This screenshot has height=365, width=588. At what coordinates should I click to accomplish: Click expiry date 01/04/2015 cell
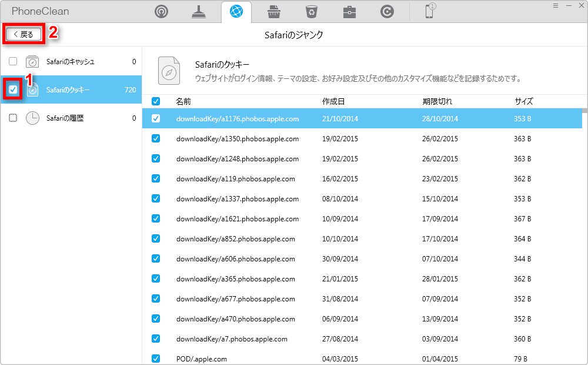coord(440,359)
